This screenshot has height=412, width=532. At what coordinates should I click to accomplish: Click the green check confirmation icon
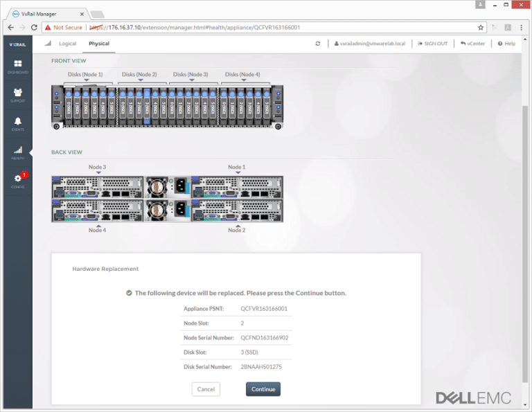(x=129, y=293)
